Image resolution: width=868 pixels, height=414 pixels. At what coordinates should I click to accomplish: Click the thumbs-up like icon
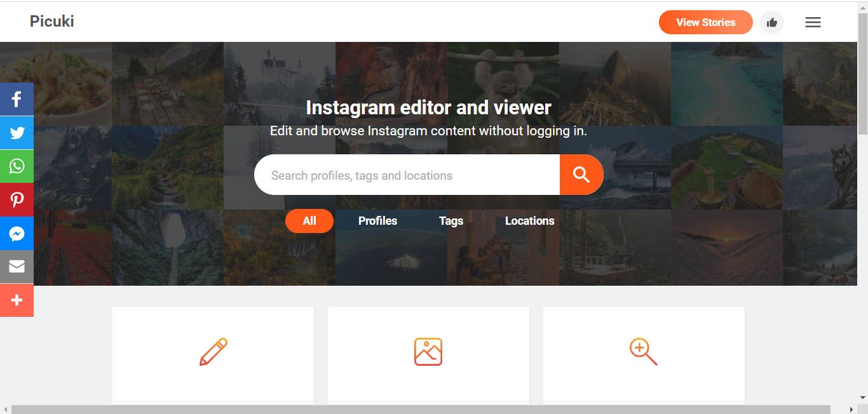[772, 22]
